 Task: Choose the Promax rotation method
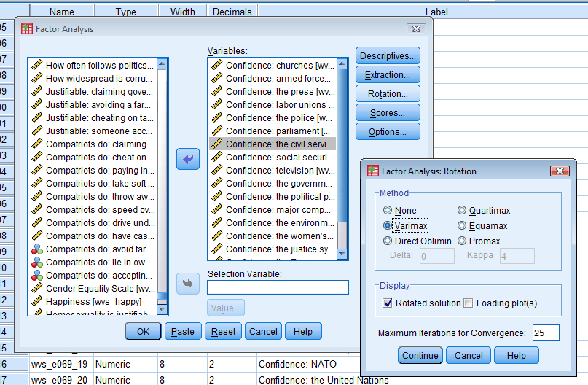[462, 241]
